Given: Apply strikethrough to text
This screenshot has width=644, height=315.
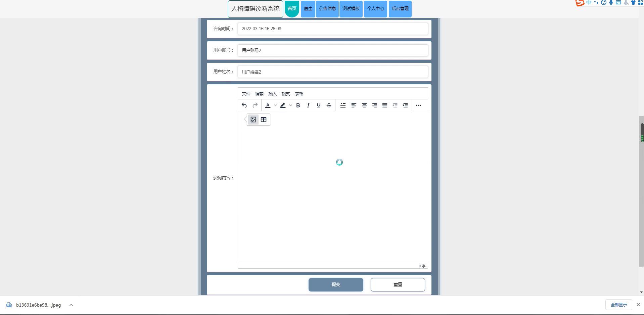Looking at the screenshot, I should (329, 105).
